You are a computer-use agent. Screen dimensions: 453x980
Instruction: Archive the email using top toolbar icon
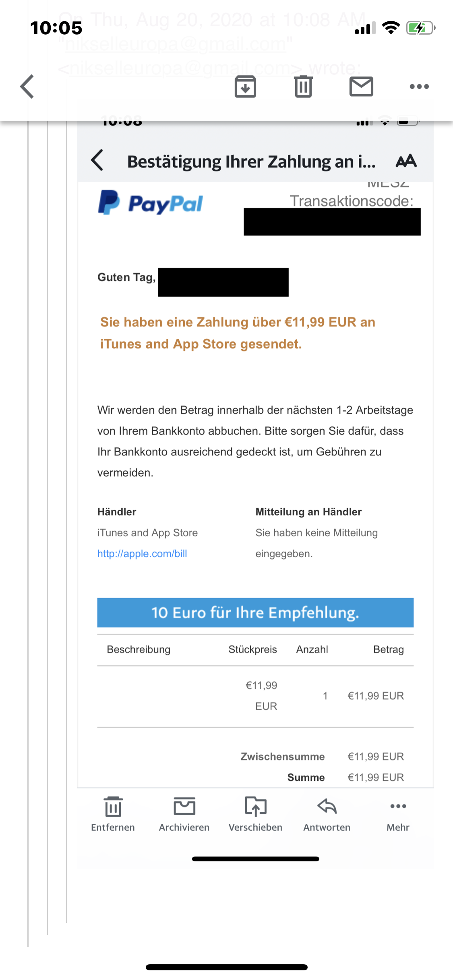click(x=245, y=86)
